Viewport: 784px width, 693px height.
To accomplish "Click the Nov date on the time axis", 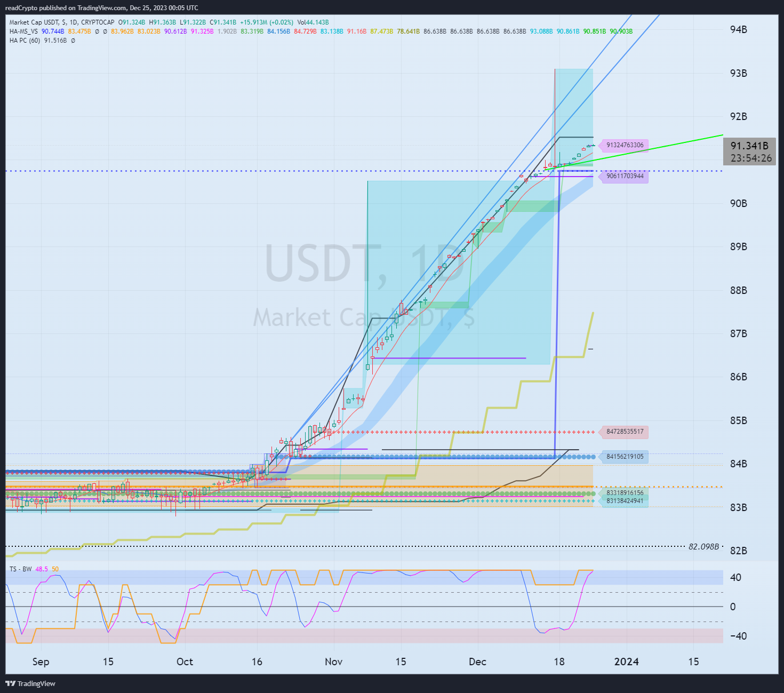I will (333, 662).
